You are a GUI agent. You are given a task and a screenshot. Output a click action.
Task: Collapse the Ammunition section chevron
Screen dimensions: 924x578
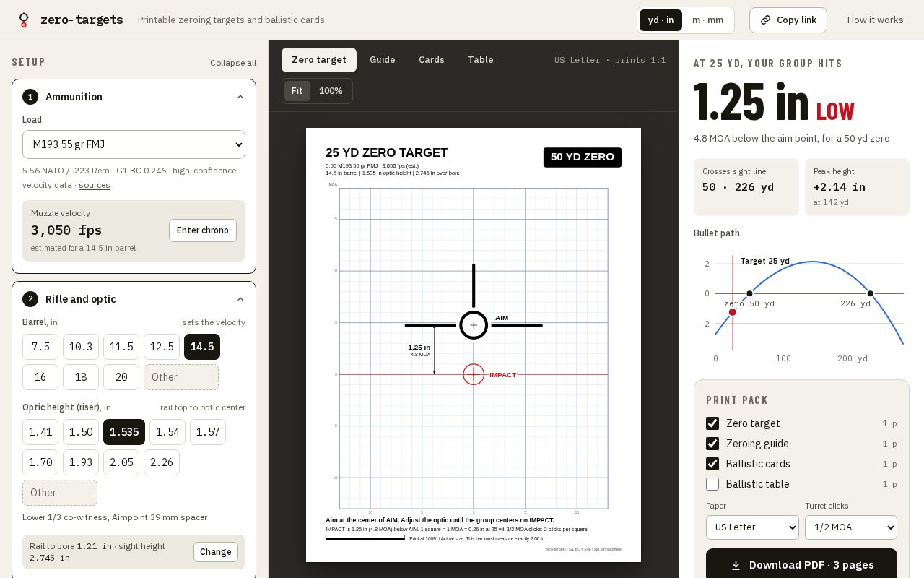[240, 97]
